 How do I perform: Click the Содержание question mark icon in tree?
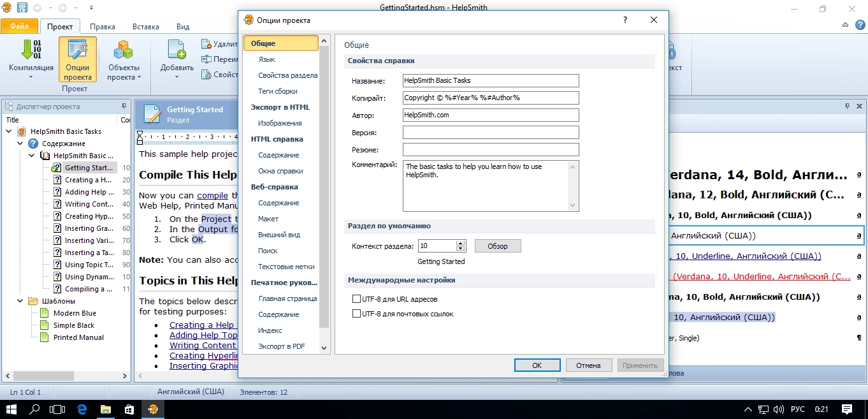33,143
